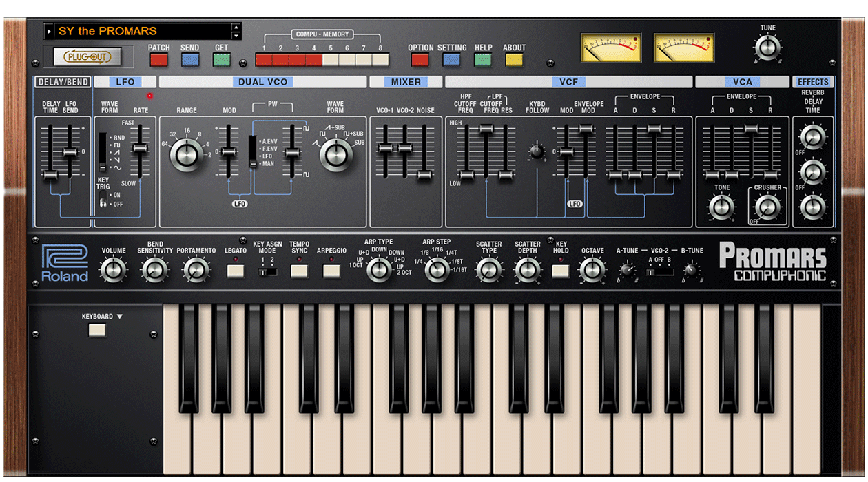Click the DUAL VCO section label
Viewport: 868px width, 482px height.
click(262, 82)
